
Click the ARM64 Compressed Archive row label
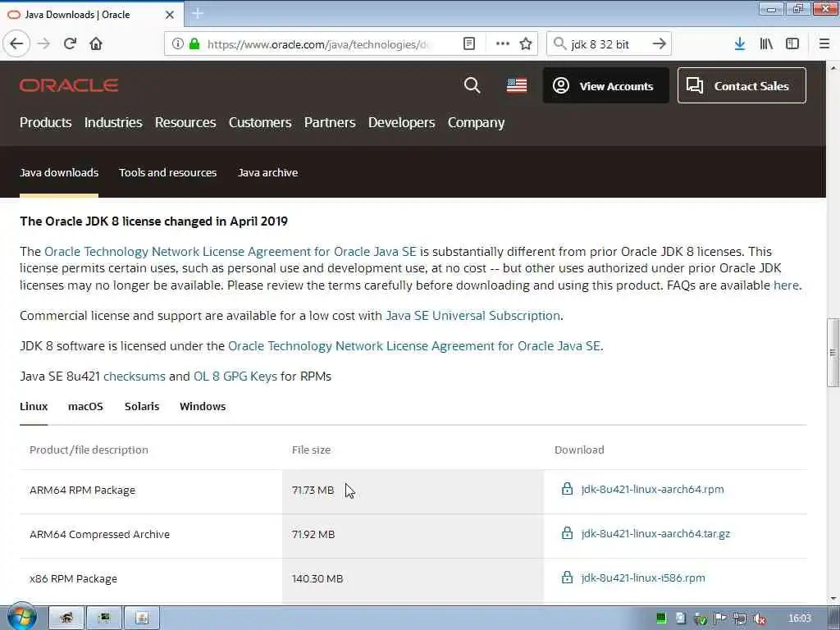99,535
